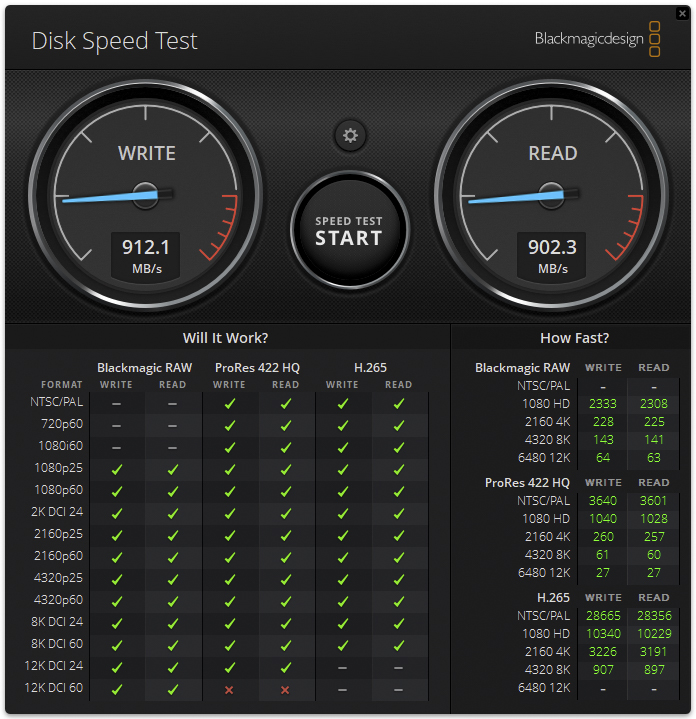Click the ProRes 422 HQ write checkmark for 720p60
Image resolution: width=696 pixels, height=719 pixels.
229,425
